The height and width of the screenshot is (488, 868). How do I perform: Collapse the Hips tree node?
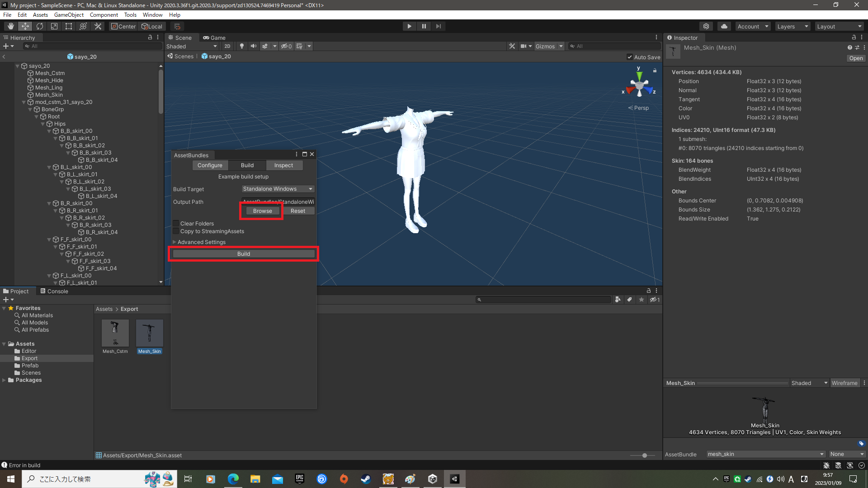[x=43, y=124]
